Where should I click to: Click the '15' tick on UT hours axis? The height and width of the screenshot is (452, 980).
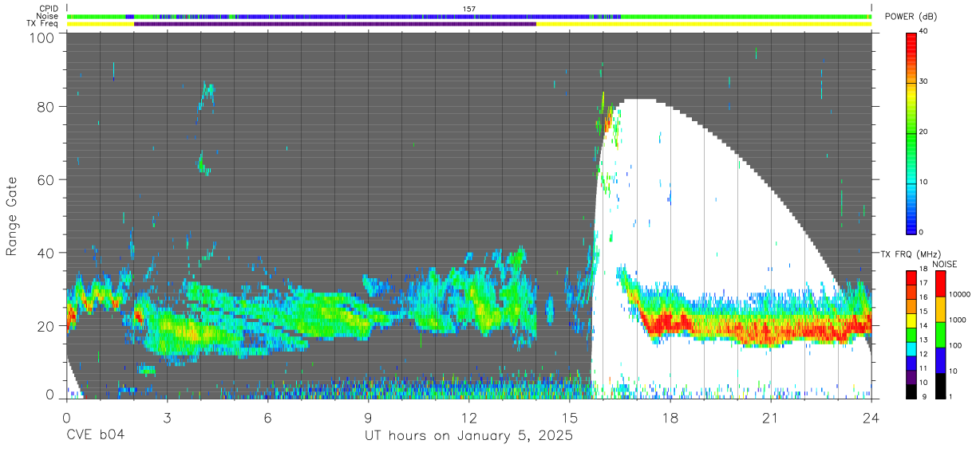(570, 417)
